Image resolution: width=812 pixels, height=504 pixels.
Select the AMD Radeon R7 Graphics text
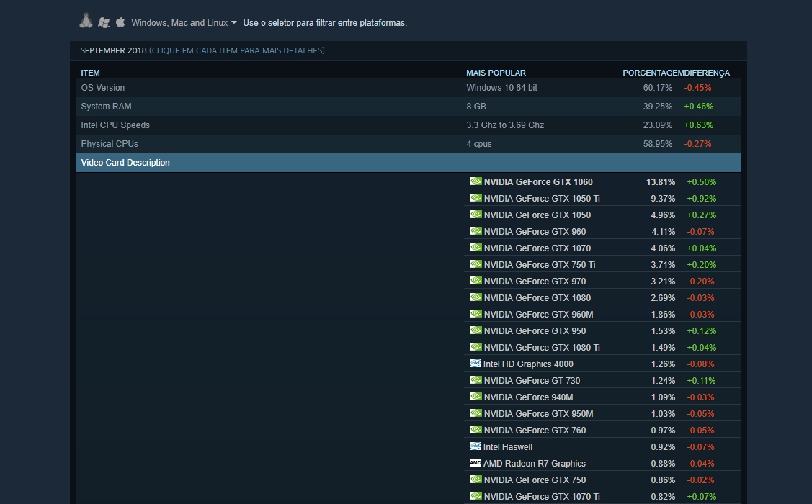[535, 464]
